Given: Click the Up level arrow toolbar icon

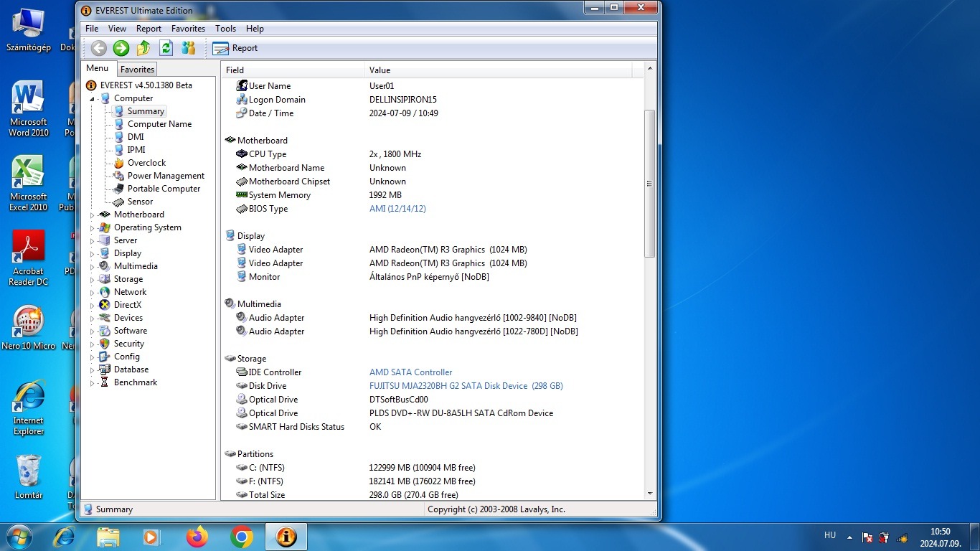Looking at the screenshot, I should pos(143,48).
